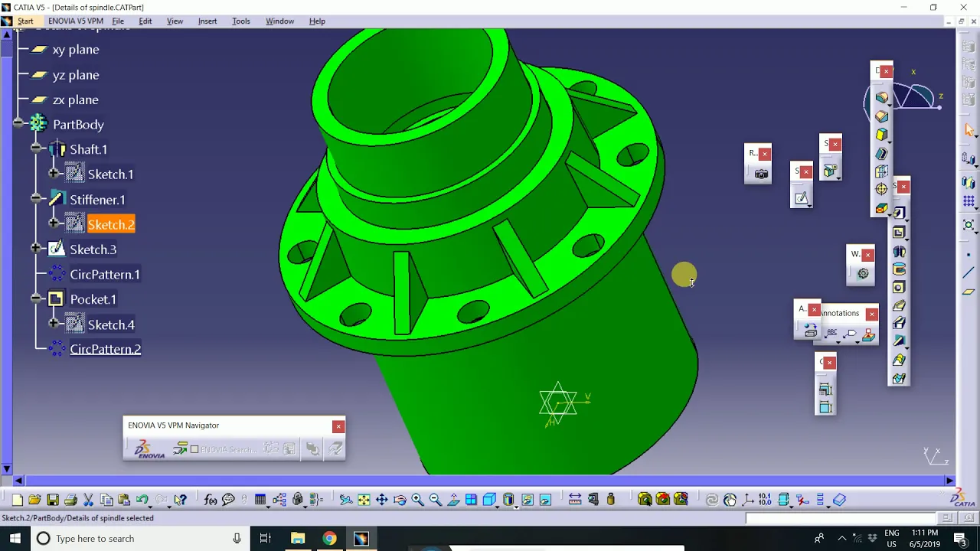Screen dimensions: 980x551
Task: Click the Mean Dimensions 10.1 icon
Action: click(x=766, y=500)
